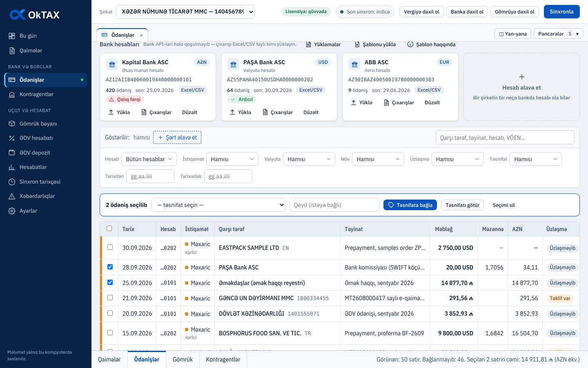
Task: Open ƏDV depozit wallet icon
Action: 12,153
